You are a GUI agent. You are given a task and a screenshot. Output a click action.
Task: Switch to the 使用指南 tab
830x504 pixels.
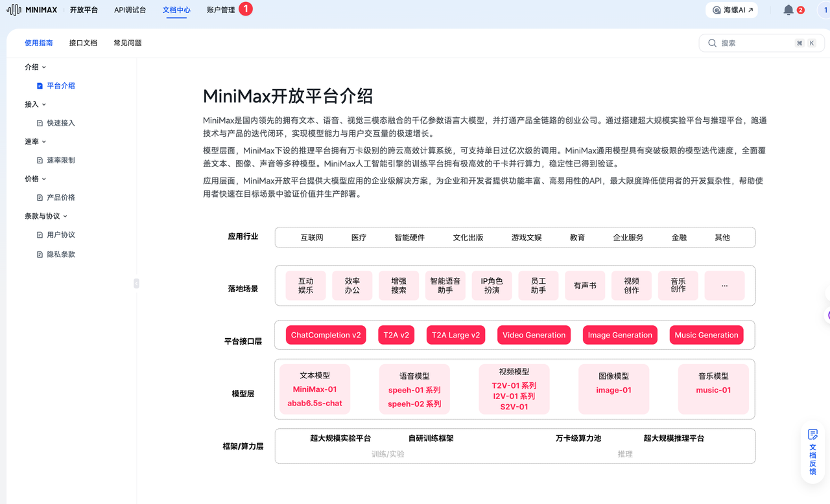coord(39,43)
